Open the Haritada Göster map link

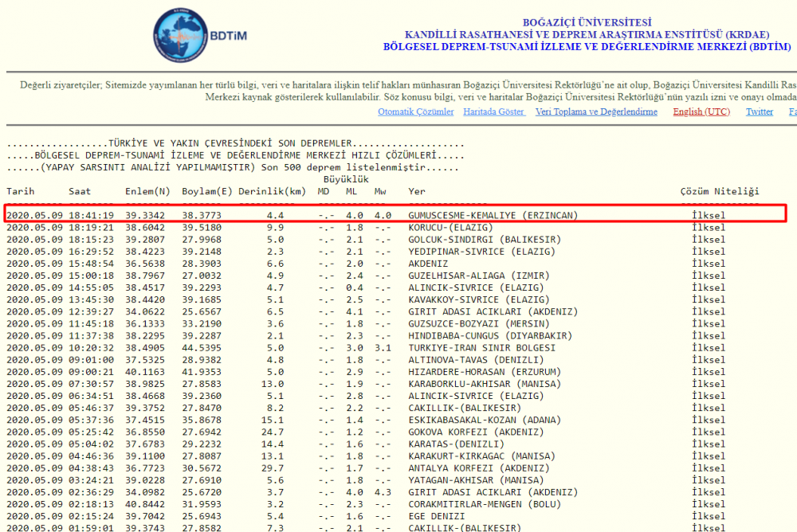tap(493, 112)
